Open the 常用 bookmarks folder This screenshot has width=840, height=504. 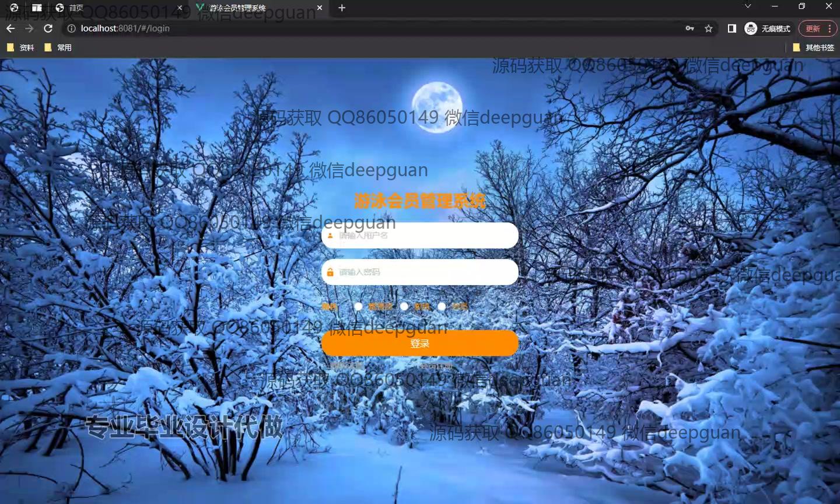(x=58, y=47)
